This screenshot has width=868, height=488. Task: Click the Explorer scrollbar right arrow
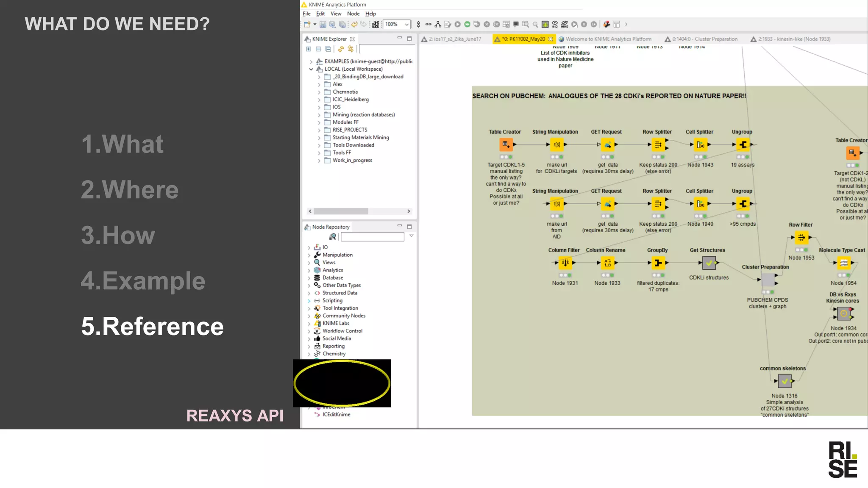coord(409,211)
